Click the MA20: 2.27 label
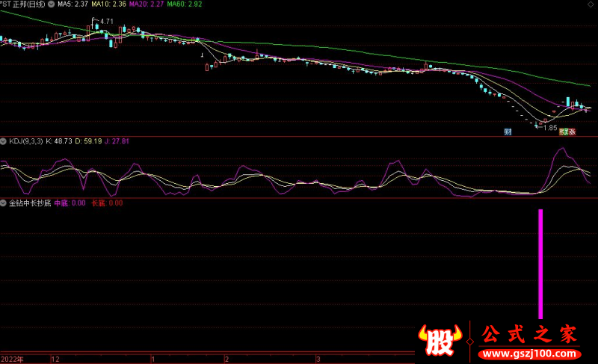The image size is (598, 364). 147,4
